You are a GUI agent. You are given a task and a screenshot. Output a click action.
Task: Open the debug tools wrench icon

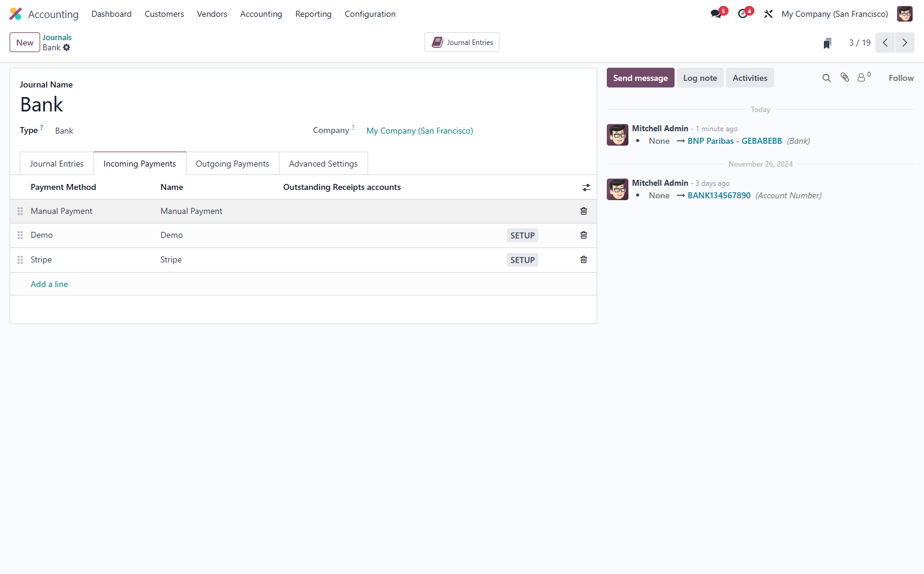(768, 14)
